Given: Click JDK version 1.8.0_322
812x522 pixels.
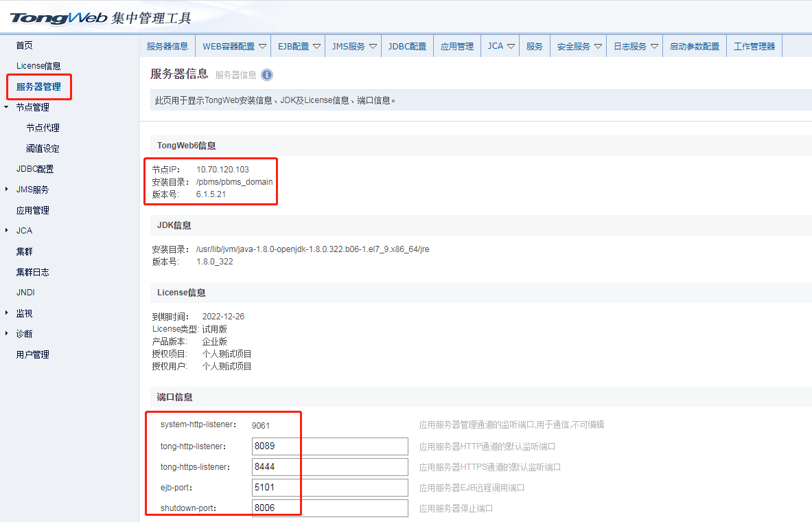Looking at the screenshot, I should (x=214, y=262).
